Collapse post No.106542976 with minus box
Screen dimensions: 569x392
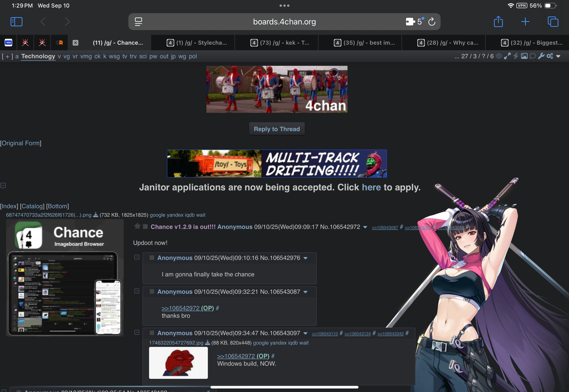click(137, 257)
